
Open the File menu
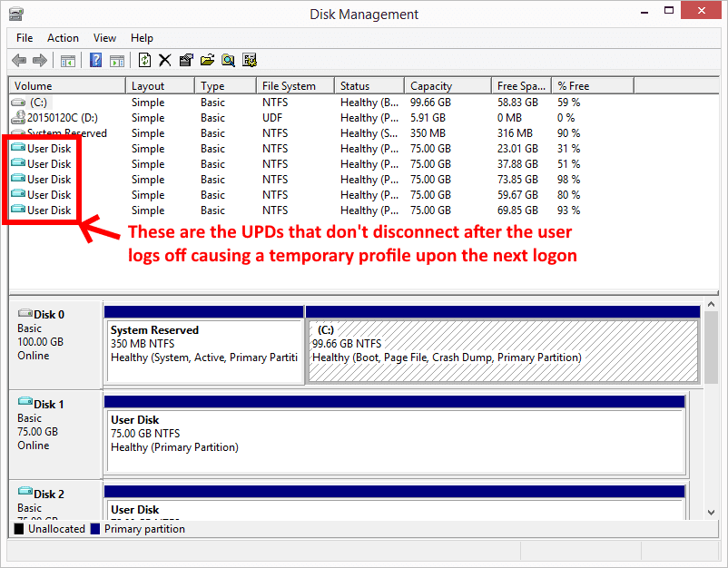25,38
